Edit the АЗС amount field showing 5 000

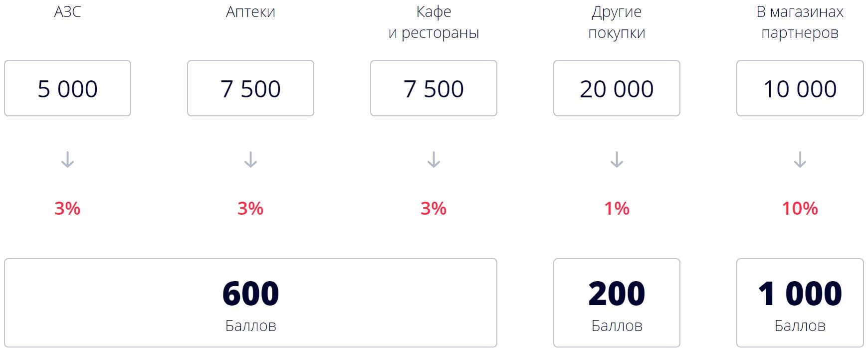[67, 88]
